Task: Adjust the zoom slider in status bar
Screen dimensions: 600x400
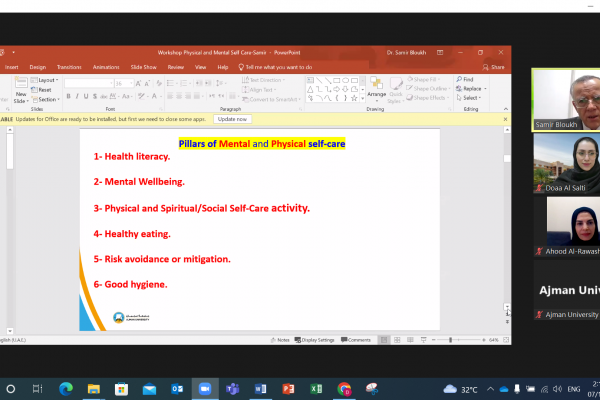Action: tap(458, 340)
